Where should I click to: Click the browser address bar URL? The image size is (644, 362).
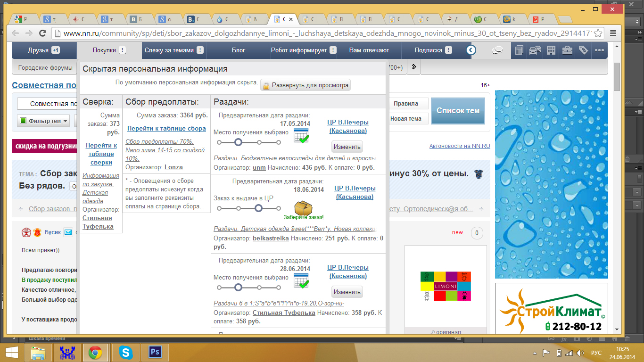tap(327, 33)
